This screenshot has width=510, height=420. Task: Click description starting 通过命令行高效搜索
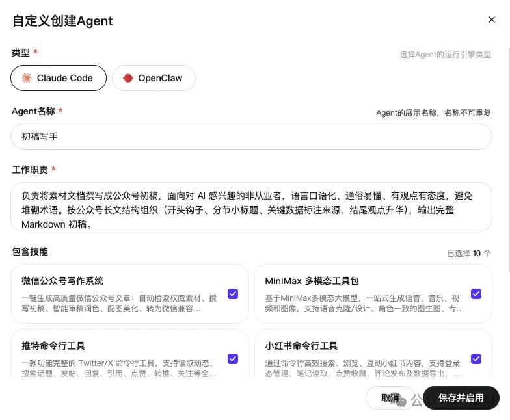coord(363,368)
